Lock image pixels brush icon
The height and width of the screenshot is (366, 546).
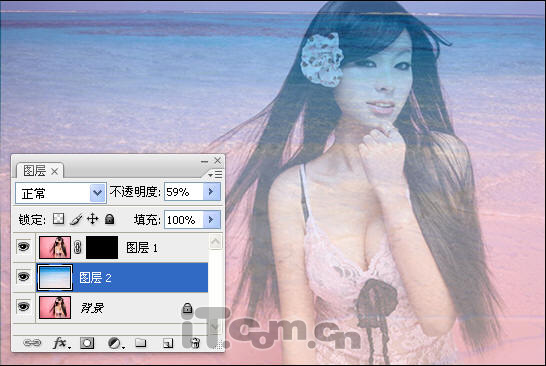point(76,219)
